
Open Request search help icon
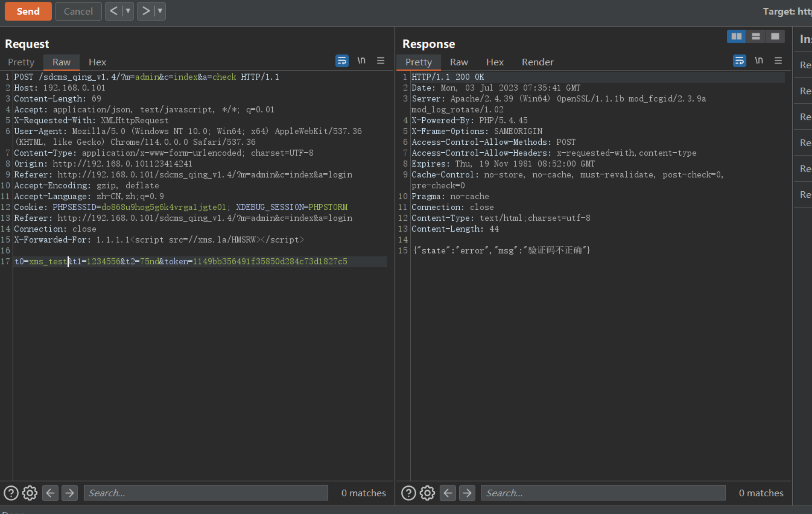click(11, 493)
